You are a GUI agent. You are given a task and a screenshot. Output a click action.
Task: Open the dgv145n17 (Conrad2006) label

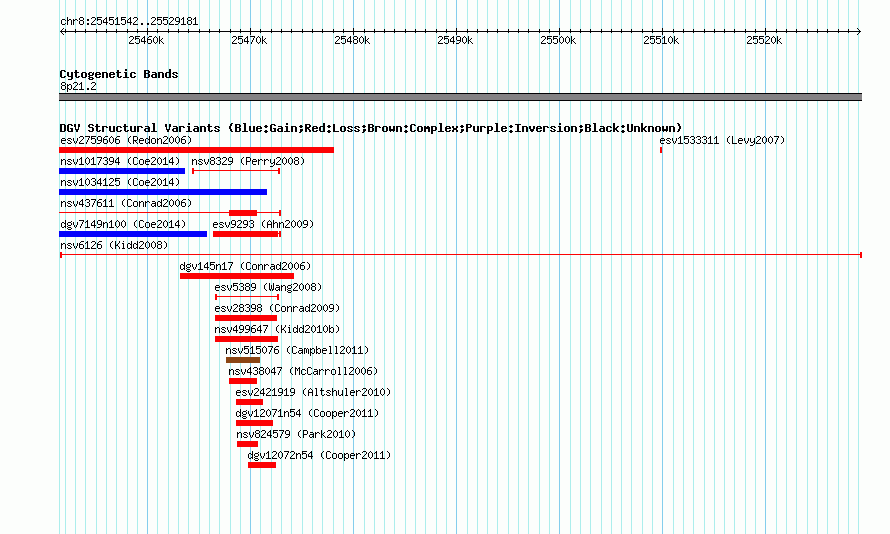[245, 266]
